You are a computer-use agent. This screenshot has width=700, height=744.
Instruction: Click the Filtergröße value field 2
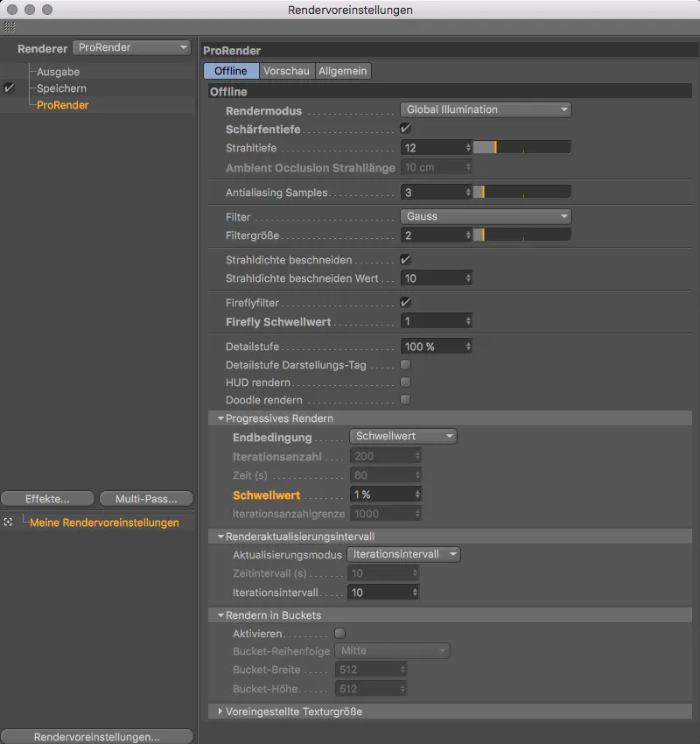(437, 235)
